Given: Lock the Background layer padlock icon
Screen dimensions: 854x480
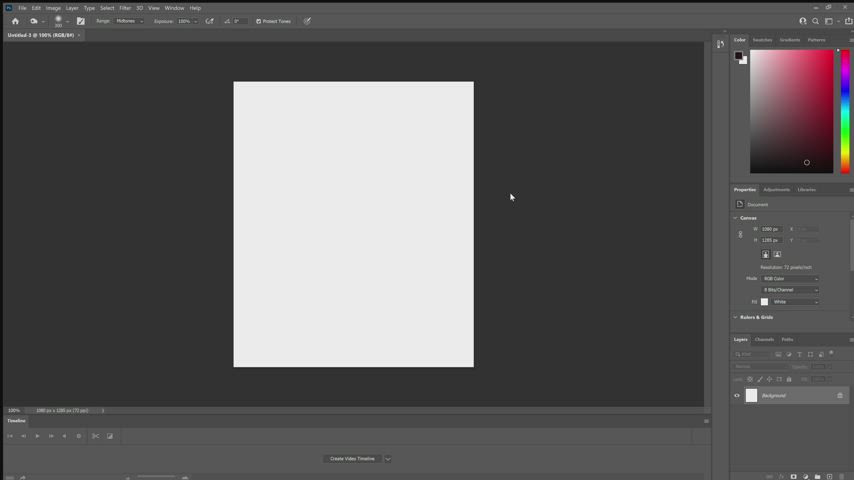Looking at the screenshot, I should click(x=840, y=396).
